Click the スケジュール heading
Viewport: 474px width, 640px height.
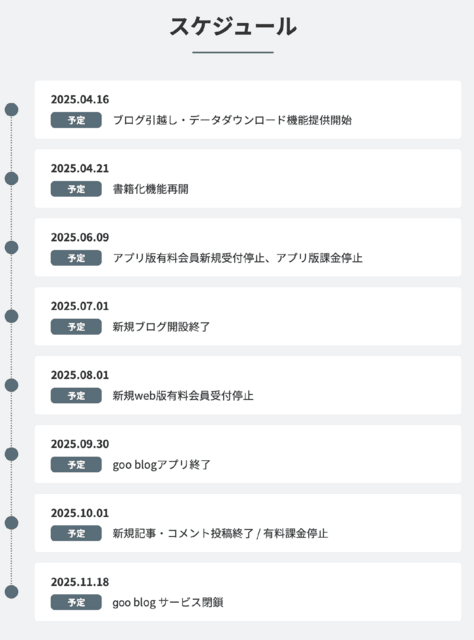pyautogui.click(x=233, y=27)
